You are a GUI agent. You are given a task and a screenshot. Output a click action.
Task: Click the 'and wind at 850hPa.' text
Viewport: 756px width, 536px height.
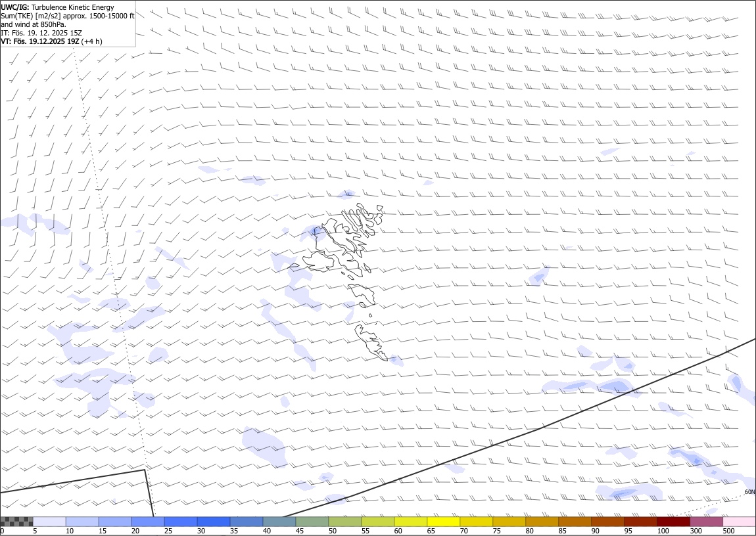[34, 24]
